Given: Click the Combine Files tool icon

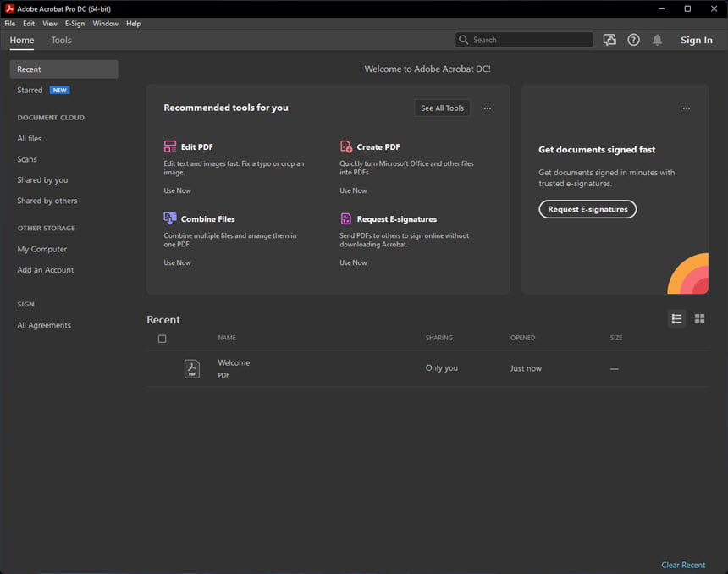Looking at the screenshot, I should [x=170, y=218].
